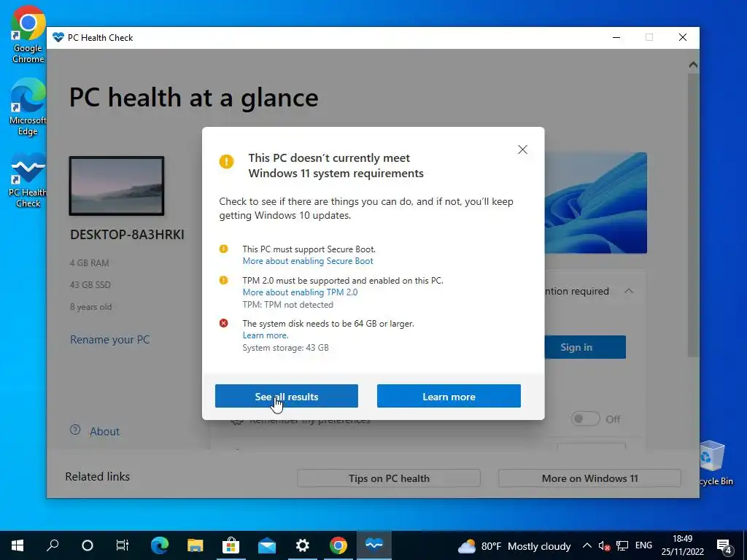Viewport: 747px width, 560px height.
Task: Close the PC Health Check window
Action: click(x=683, y=37)
